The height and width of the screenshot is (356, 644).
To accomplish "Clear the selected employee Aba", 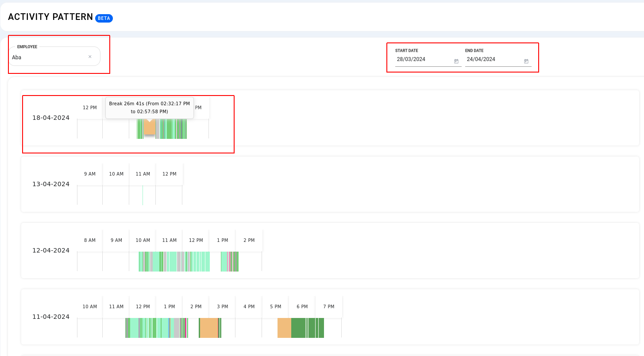I will tap(90, 57).
